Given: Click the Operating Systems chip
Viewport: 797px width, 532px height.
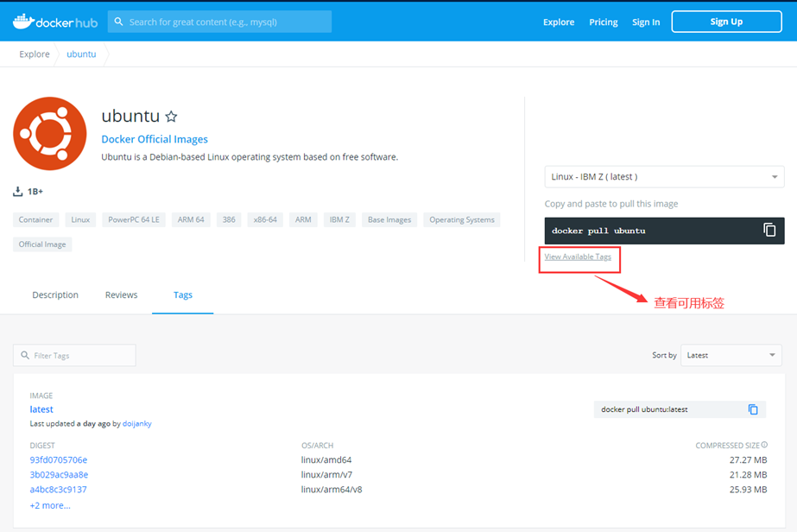Looking at the screenshot, I should point(461,219).
